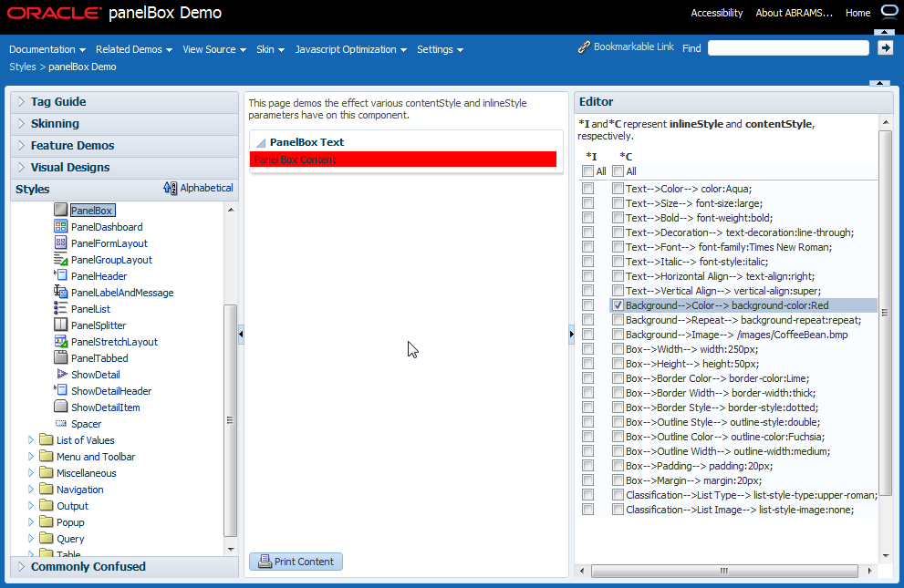The image size is (904, 588).
Task: Open the Related Demos menu
Action: coord(134,49)
